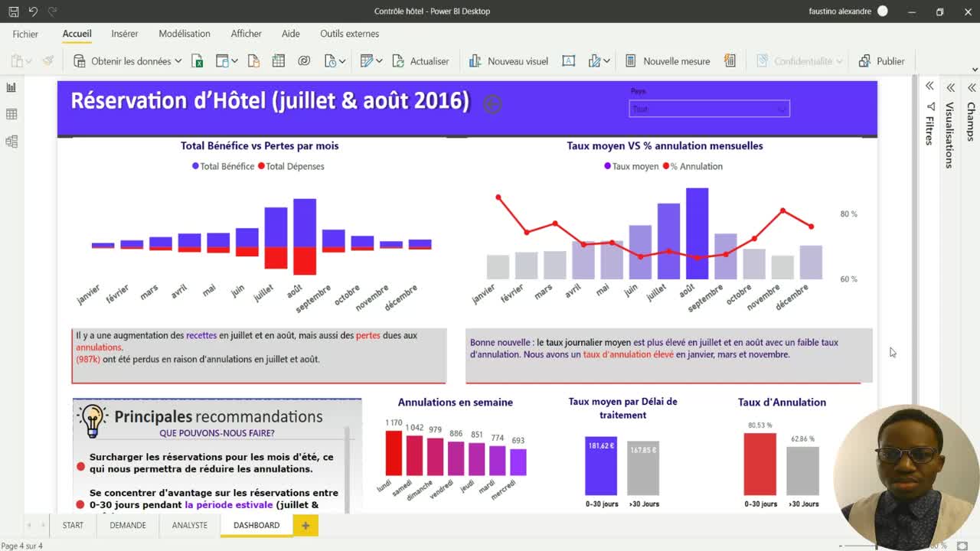Image resolution: width=980 pixels, height=551 pixels.
Task: Click the Excel workbook import icon
Action: point(198,61)
